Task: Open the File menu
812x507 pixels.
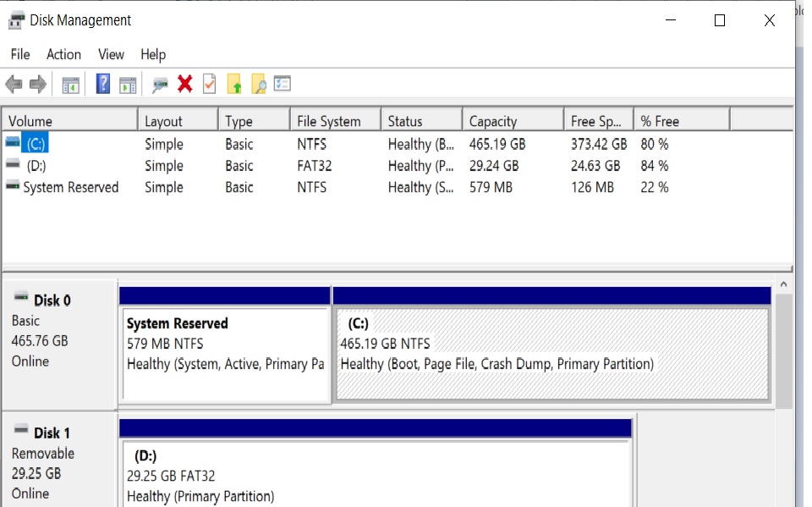Action: point(20,54)
